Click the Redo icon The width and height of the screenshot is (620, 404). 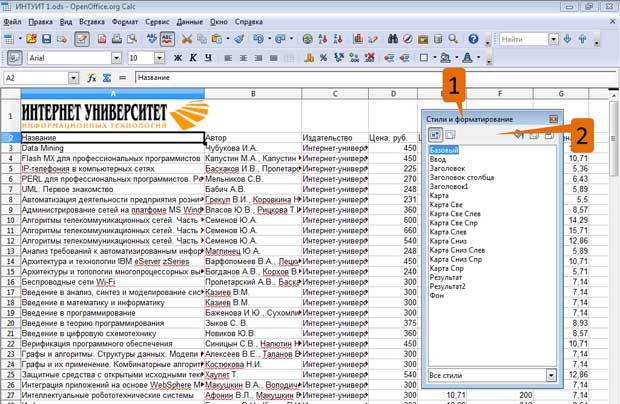[x=280, y=39]
